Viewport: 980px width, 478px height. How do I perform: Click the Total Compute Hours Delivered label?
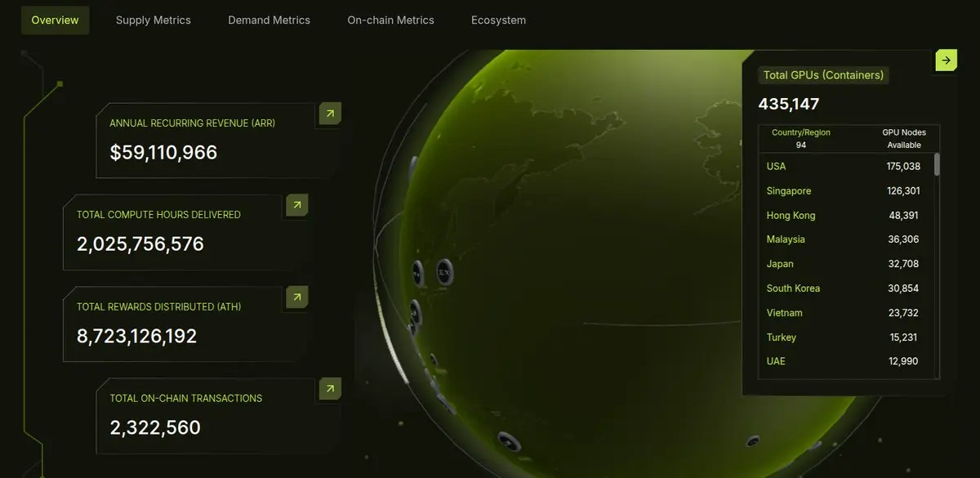point(158,215)
